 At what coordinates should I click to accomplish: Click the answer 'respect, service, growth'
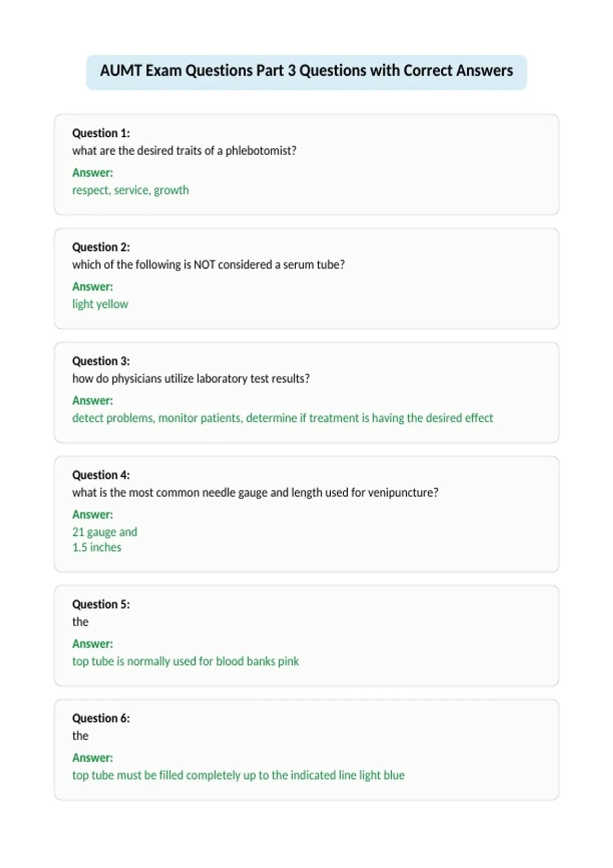coord(131,190)
